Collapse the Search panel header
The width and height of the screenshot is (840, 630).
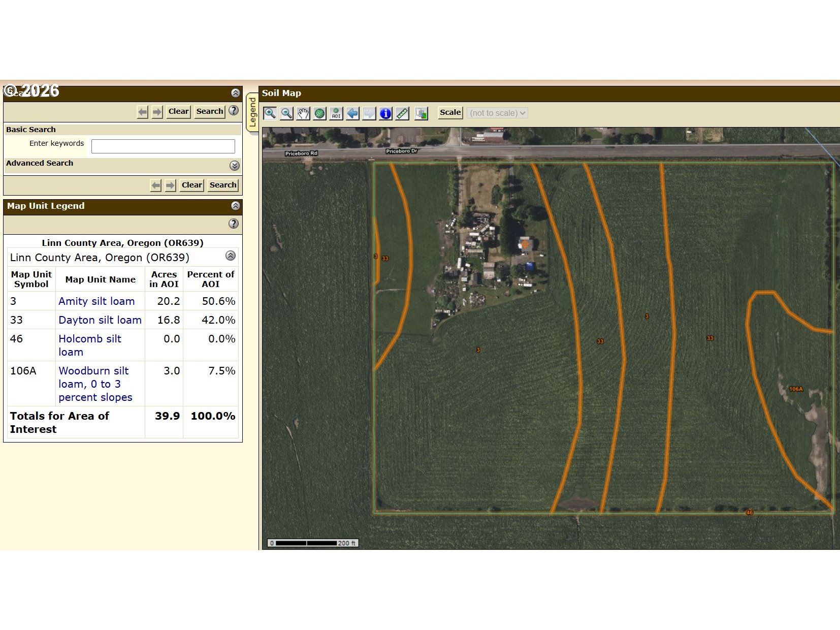(235, 93)
